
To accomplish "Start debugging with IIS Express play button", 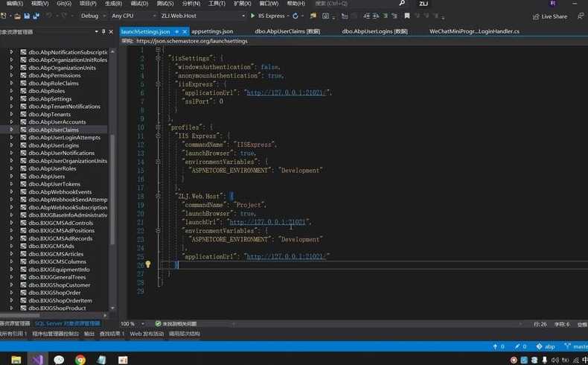I will click(253, 16).
